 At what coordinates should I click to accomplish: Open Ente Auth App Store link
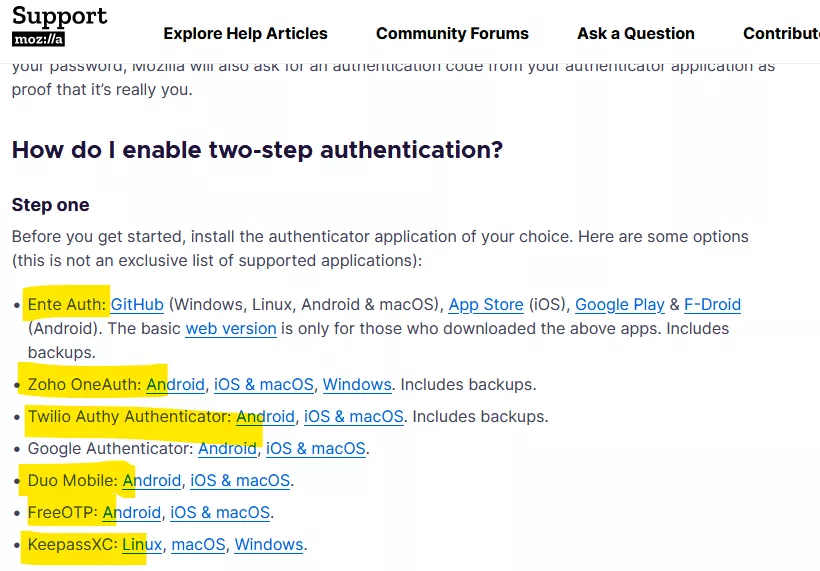point(486,304)
